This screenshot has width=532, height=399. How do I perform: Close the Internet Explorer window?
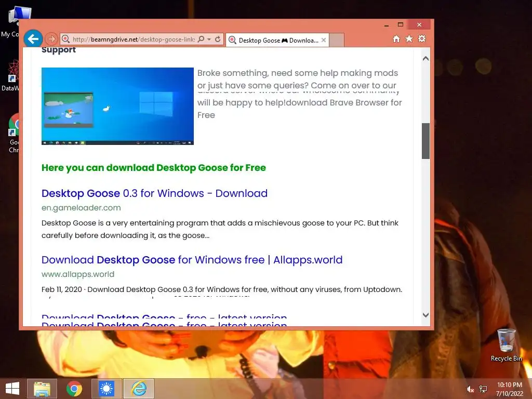[419, 25]
